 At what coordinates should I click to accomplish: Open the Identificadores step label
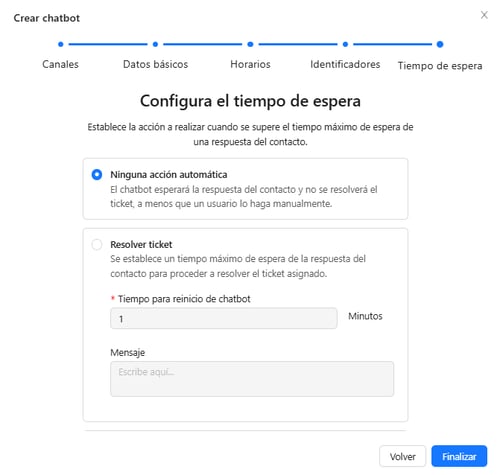[345, 64]
